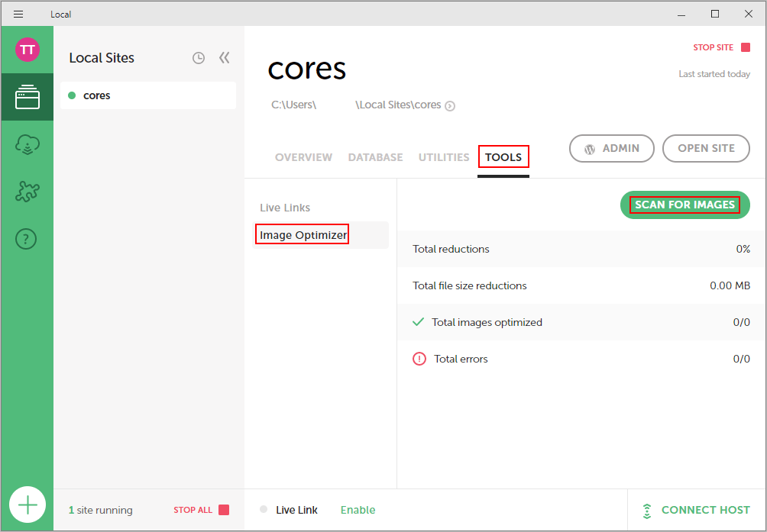The width and height of the screenshot is (767, 532).
Task: Click the STOP ALL label
Action: [x=193, y=510]
